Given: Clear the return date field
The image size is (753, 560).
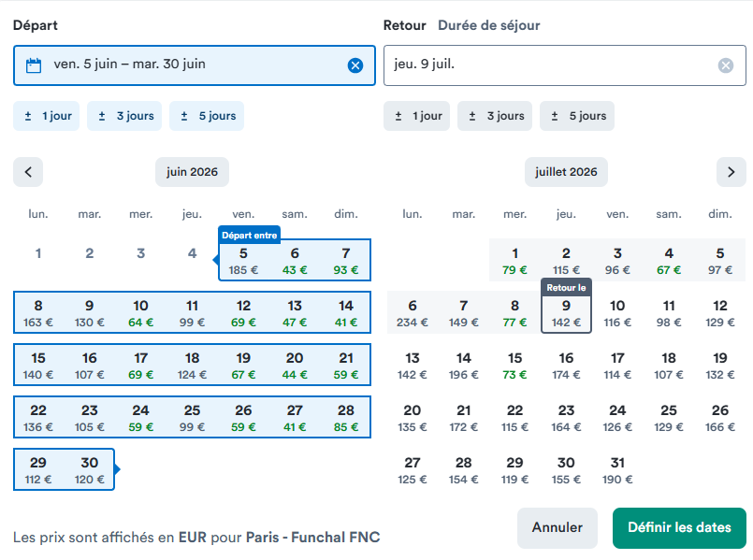Looking at the screenshot, I should click(725, 65).
